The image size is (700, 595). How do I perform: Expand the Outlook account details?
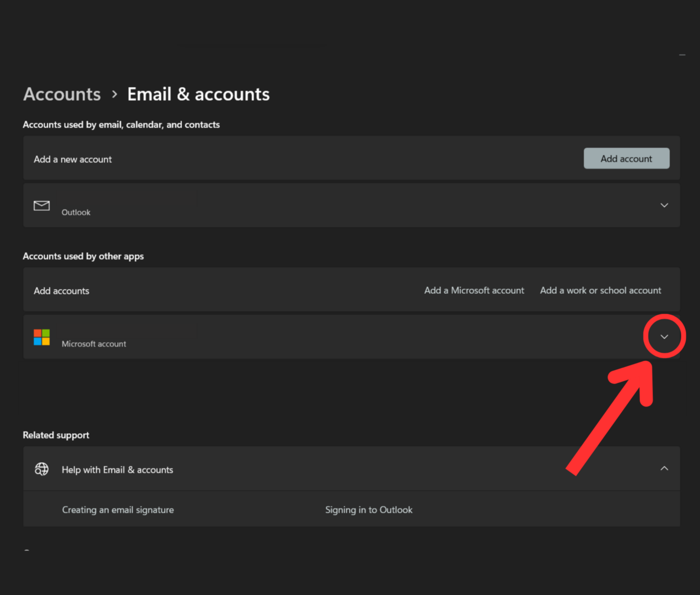[x=664, y=204]
